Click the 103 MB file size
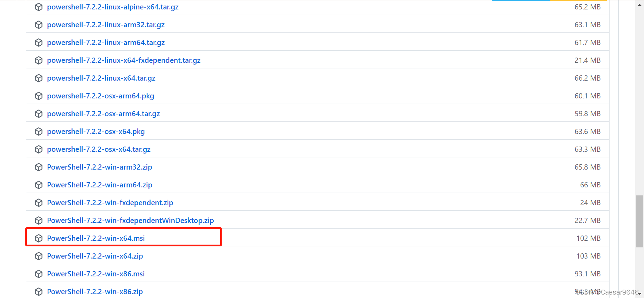Screen dimensions: 644x298 [x=589, y=256]
